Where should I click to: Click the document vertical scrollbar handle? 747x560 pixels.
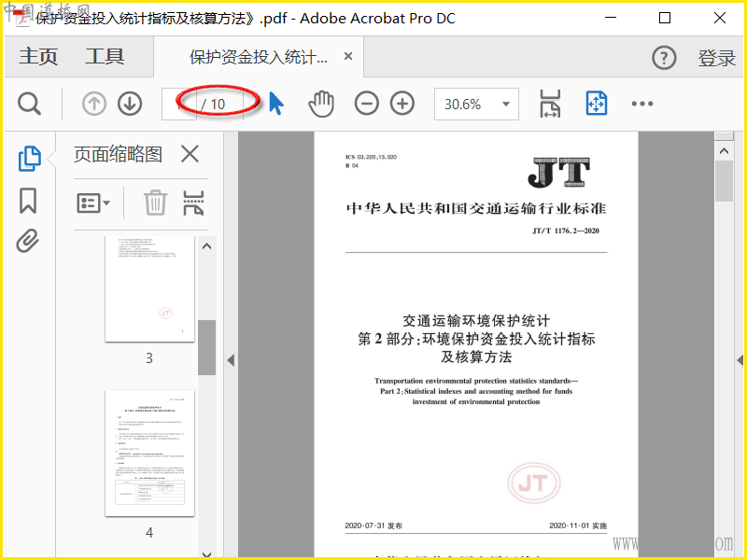(x=725, y=181)
